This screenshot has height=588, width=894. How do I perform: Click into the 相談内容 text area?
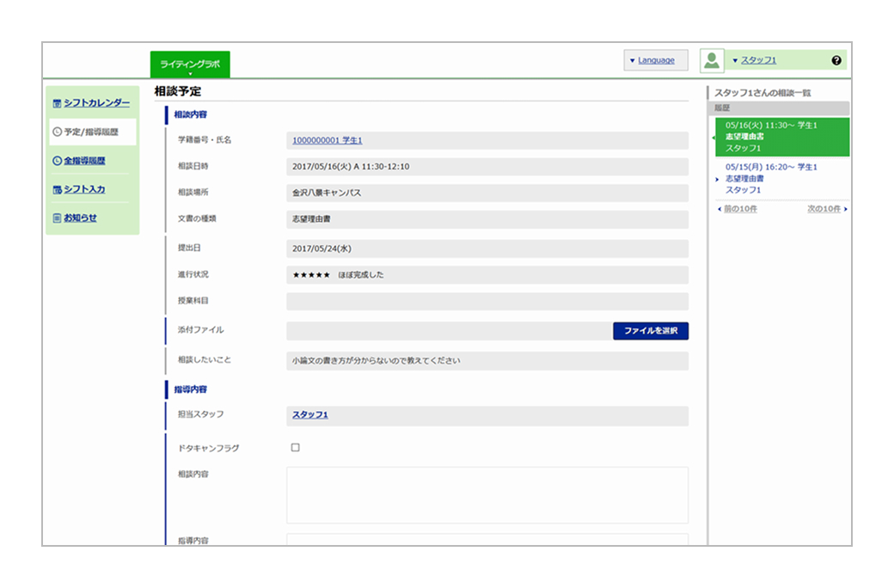(487, 495)
